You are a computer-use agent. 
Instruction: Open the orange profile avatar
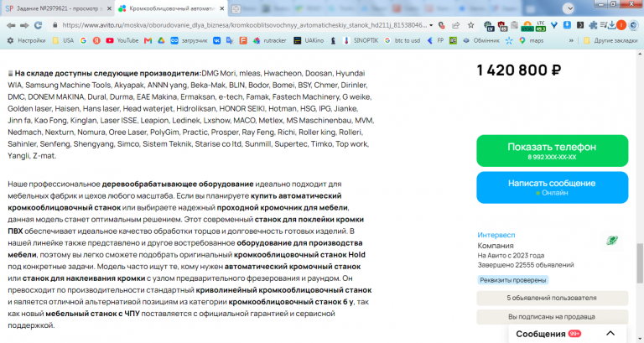click(x=621, y=25)
